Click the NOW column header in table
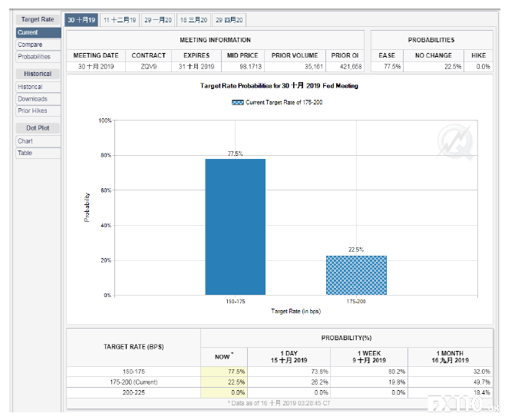Viewport: 518px width, 420px height. [x=224, y=357]
